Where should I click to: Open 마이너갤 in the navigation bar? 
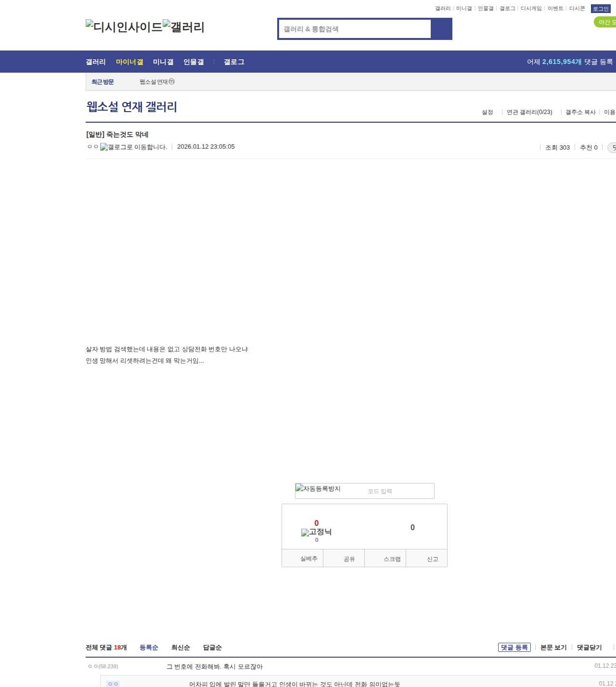point(129,62)
